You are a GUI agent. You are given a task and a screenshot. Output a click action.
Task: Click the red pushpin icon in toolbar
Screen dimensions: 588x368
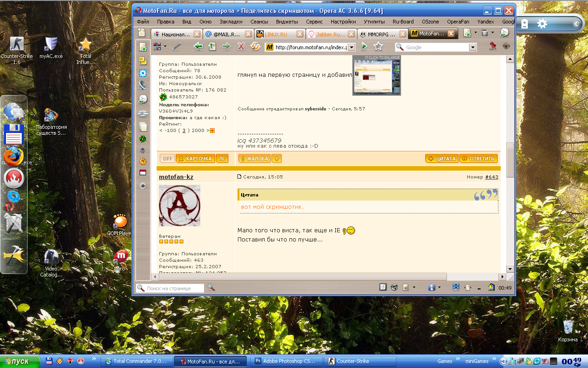point(493,46)
